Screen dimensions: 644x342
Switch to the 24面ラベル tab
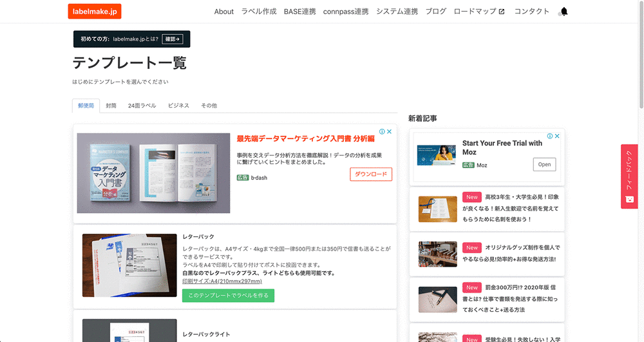[x=142, y=106]
